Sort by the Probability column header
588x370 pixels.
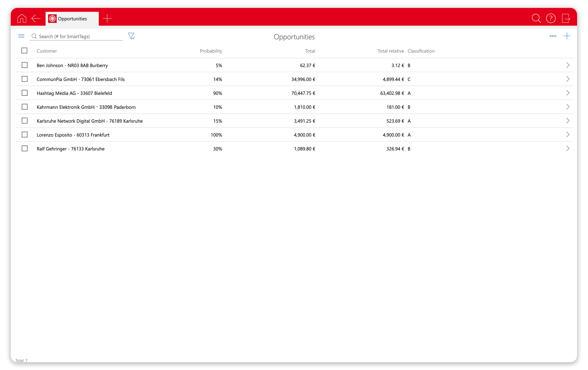211,51
